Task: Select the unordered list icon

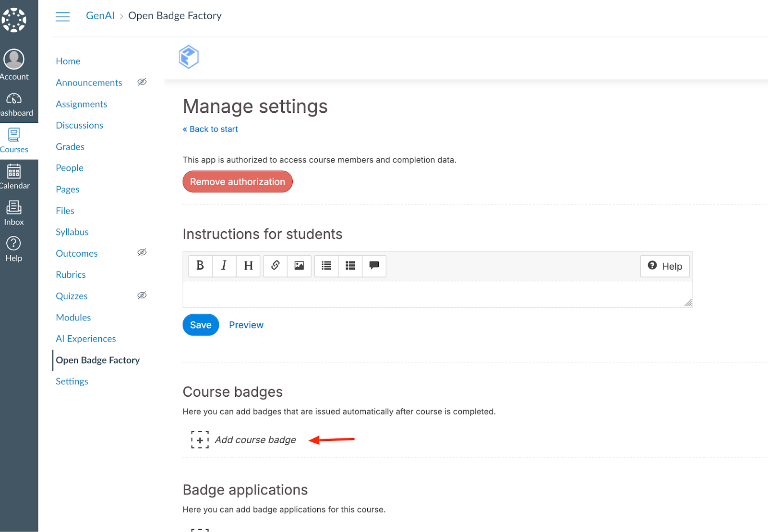Action: tap(326, 266)
